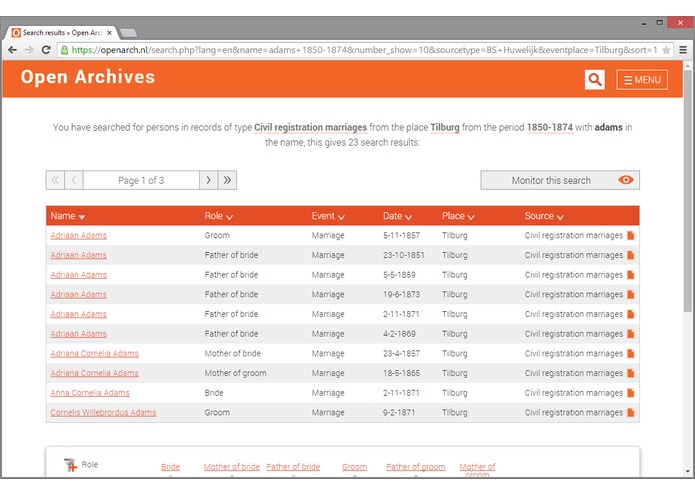Change the 1850-1874 period filter

(550, 128)
